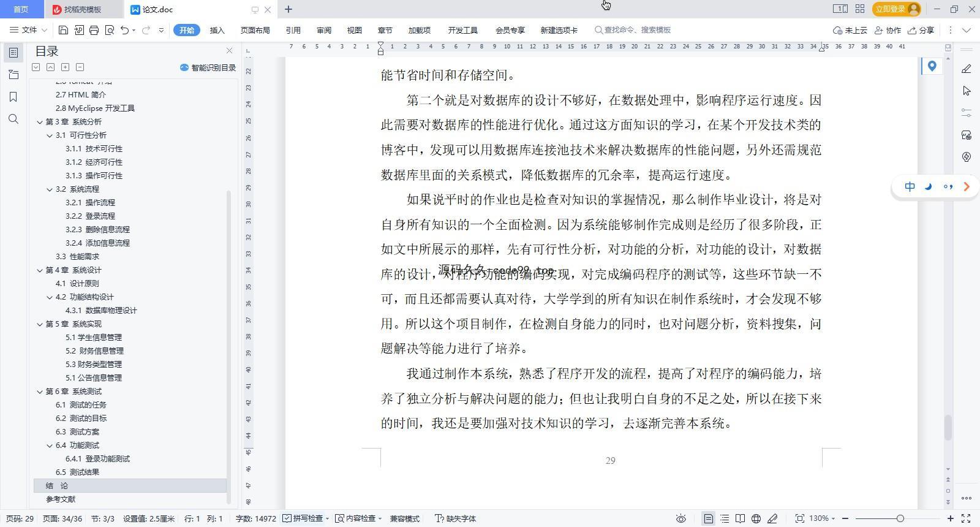
Task: Switch to the 找稻壳模板 tab
Action: click(83, 9)
